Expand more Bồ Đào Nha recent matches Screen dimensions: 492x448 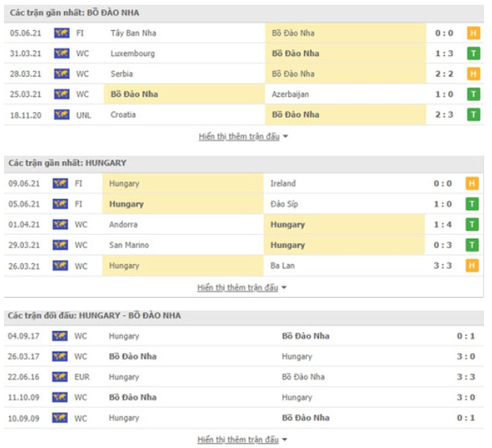(x=244, y=136)
